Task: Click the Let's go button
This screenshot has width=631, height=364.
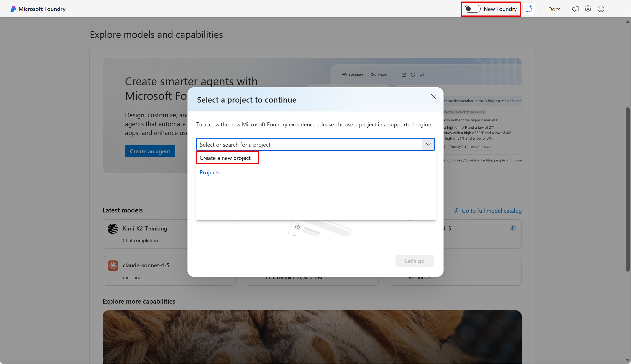Action: pos(414,261)
